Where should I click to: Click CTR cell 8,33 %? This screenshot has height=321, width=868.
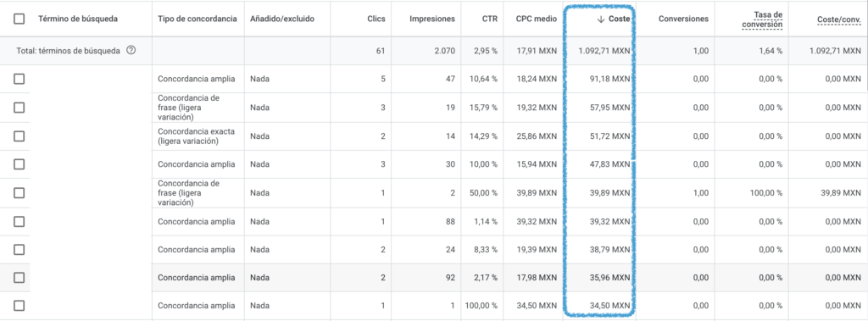tap(486, 250)
